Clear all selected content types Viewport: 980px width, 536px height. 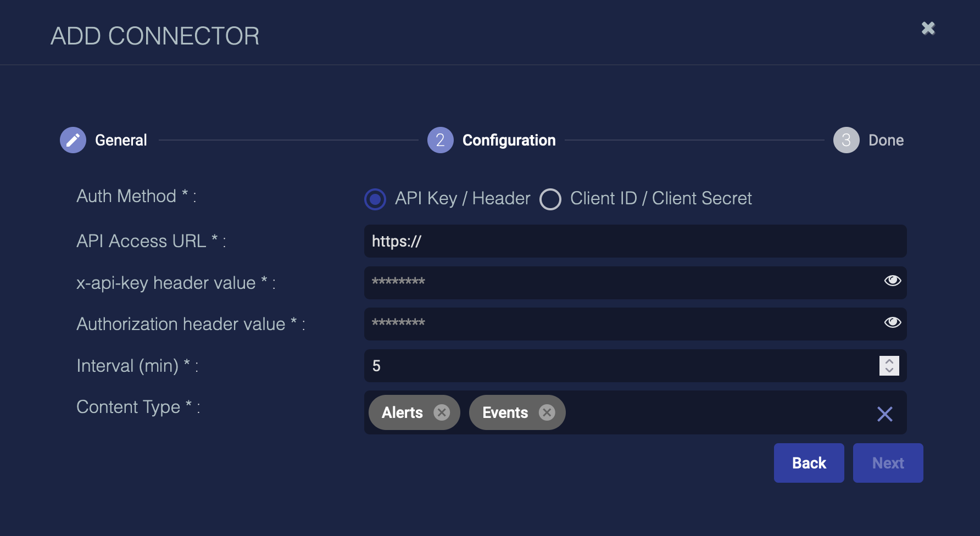(884, 414)
